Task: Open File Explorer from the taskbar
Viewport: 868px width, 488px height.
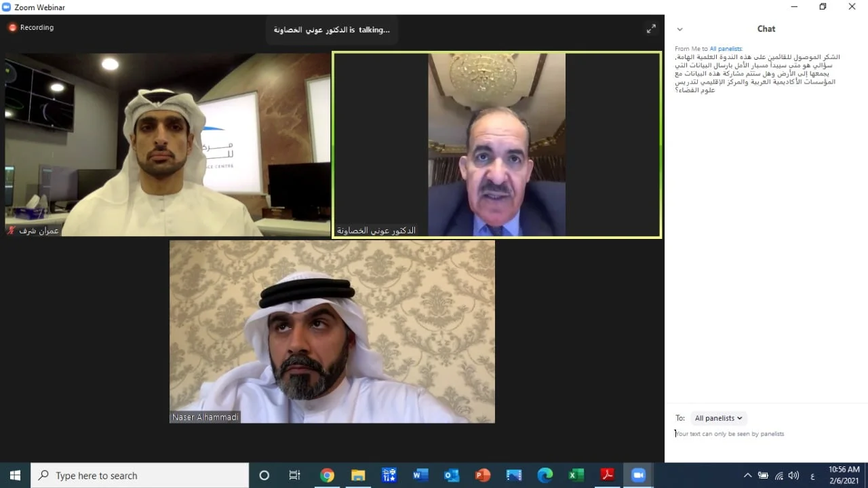Action: [358, 476]
